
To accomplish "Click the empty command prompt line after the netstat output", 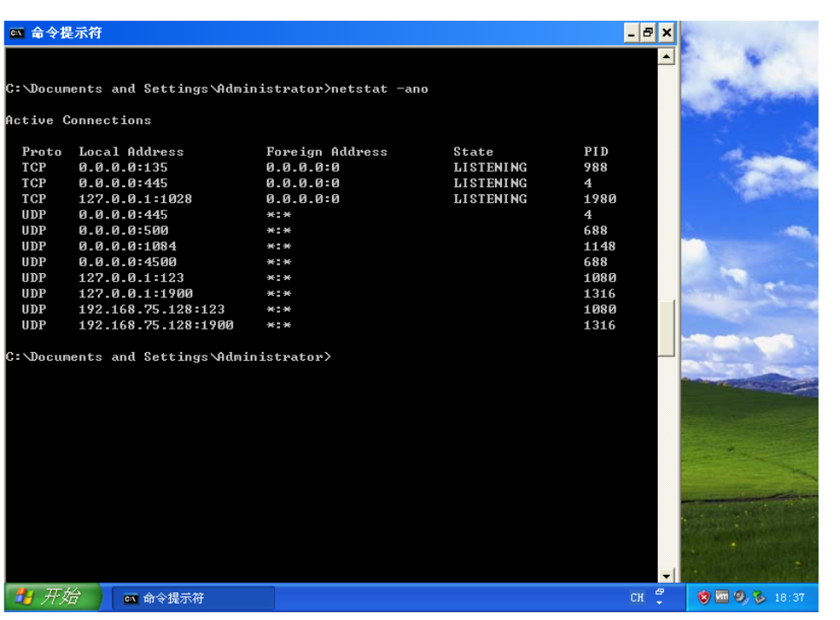I will 169,357.
